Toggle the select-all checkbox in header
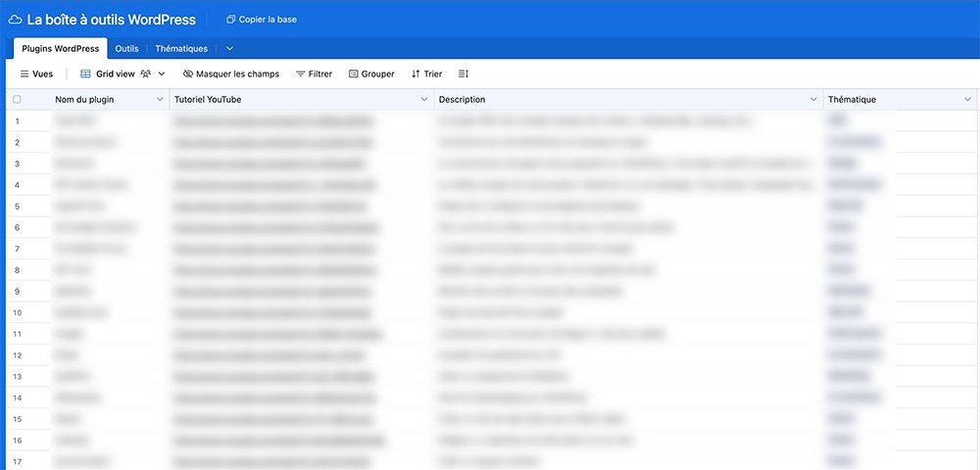 [17, 100]
